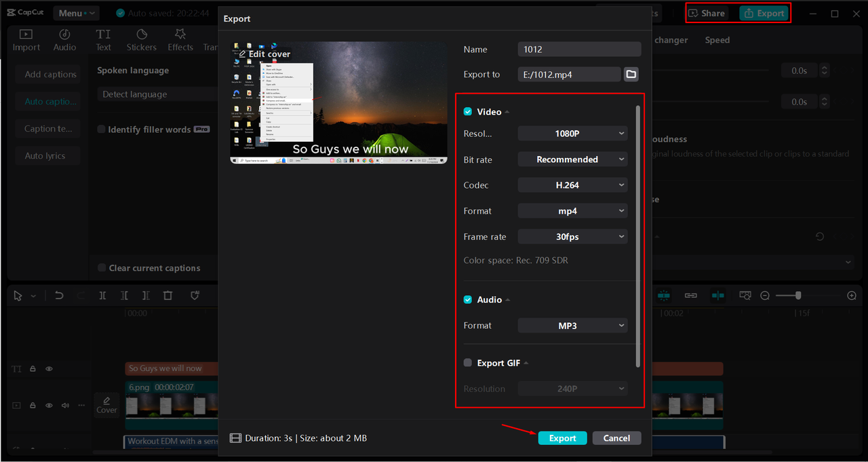Hide the text caption track eye
Image resolution: width=868 pixels, height=462 pixels.
coord(49,369)
